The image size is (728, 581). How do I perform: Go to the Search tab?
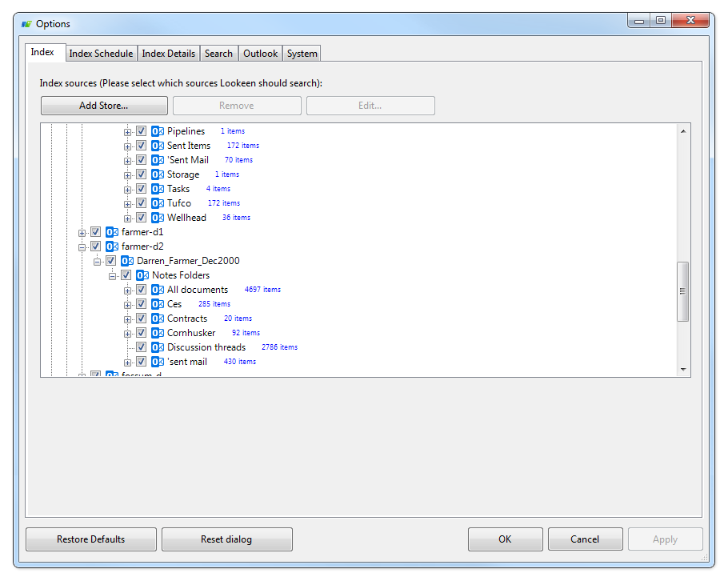pos(218,54)
